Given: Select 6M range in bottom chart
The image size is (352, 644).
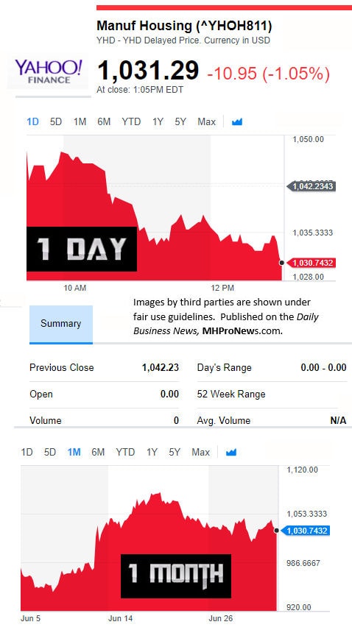Looking at the screenshot, I should [x=98, y=452].
